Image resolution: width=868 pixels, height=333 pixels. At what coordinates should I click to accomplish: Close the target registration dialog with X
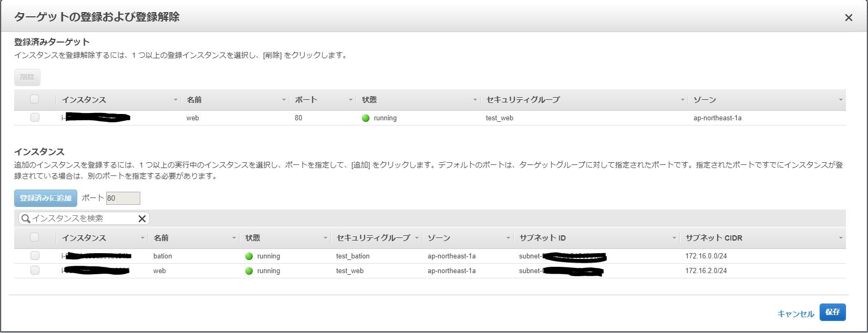pyautogui.click(x=849, y=18)
